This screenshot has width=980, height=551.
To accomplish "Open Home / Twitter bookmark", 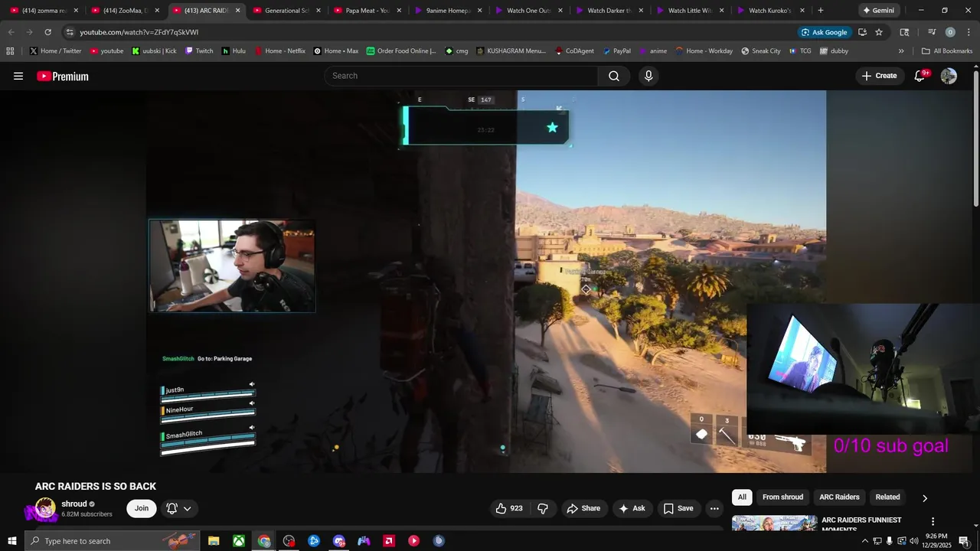I will pyautogui.click(x=55, y=51).
